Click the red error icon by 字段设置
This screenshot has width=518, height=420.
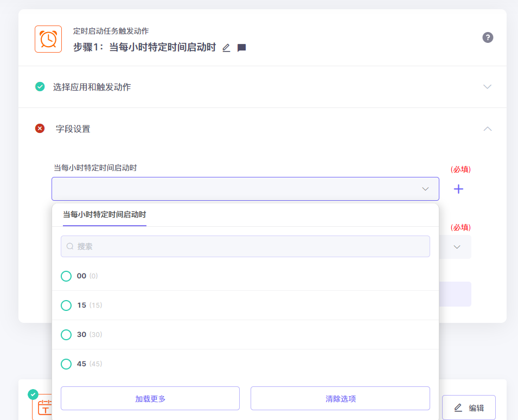point(40,129)
